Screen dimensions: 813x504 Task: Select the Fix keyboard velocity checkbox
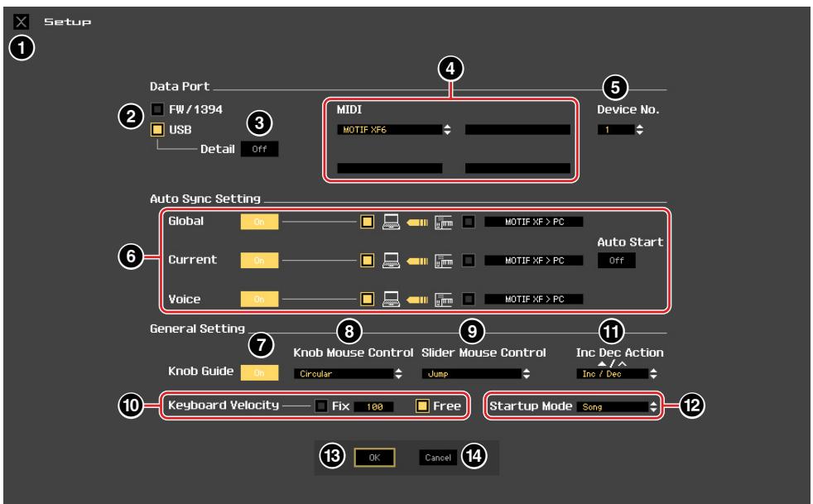(x=321, y=406)
